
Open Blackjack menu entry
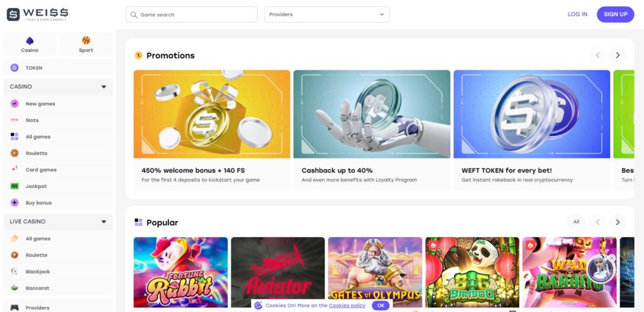click(58, 271)
